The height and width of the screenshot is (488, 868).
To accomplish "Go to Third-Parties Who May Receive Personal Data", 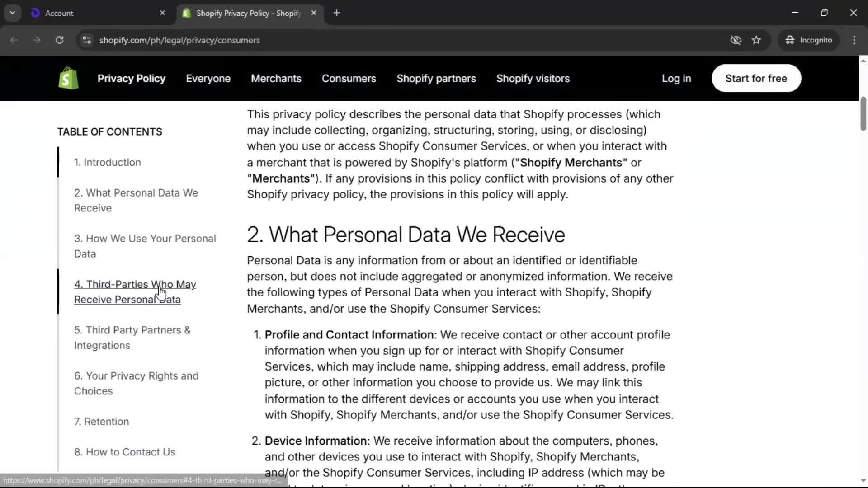I will pos(135,291).
